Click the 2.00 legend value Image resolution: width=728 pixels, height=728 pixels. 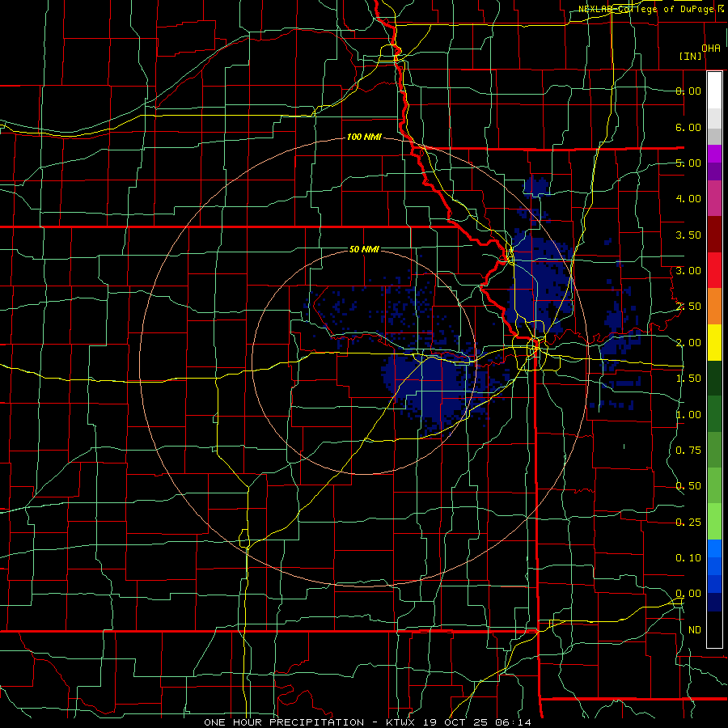(688, 343)
